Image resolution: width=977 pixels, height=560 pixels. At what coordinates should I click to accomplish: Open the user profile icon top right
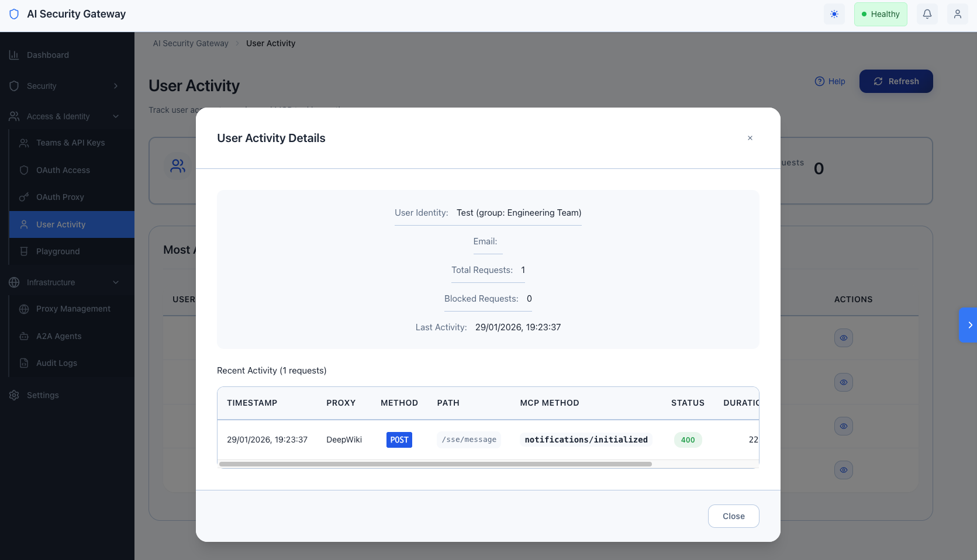(957, 13)
